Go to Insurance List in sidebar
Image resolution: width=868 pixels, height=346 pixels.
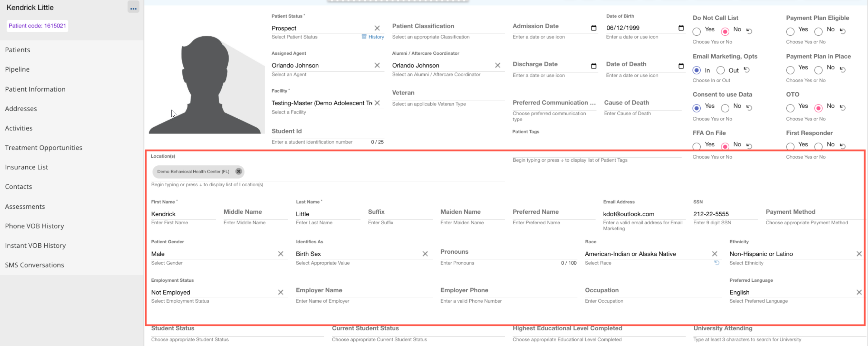26,167
